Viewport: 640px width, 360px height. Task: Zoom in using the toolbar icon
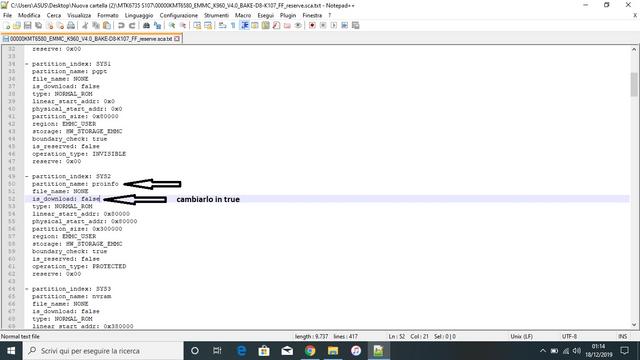click(172, 25)
